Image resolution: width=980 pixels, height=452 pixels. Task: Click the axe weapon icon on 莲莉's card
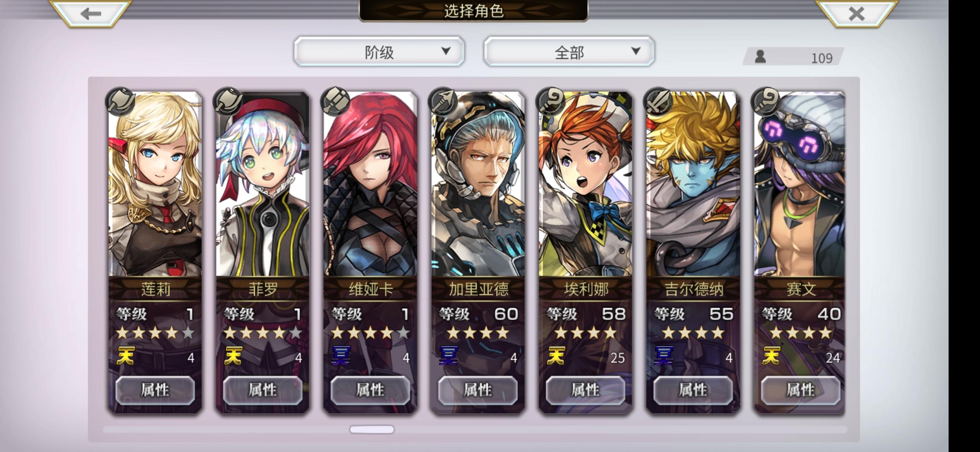120,102
